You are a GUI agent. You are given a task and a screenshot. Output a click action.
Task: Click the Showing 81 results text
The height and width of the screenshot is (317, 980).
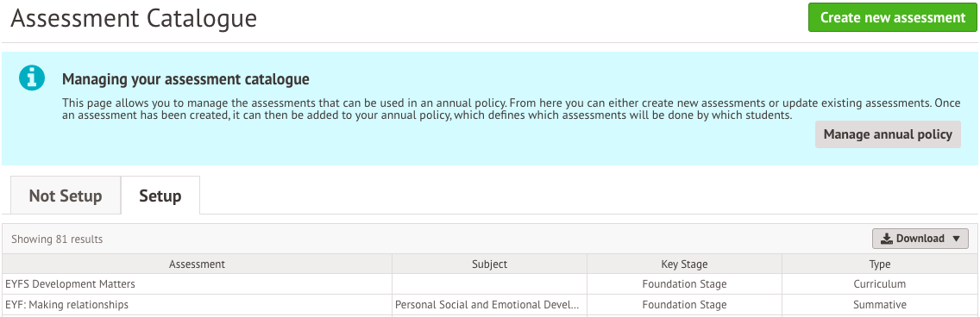[x=57, y=239]
